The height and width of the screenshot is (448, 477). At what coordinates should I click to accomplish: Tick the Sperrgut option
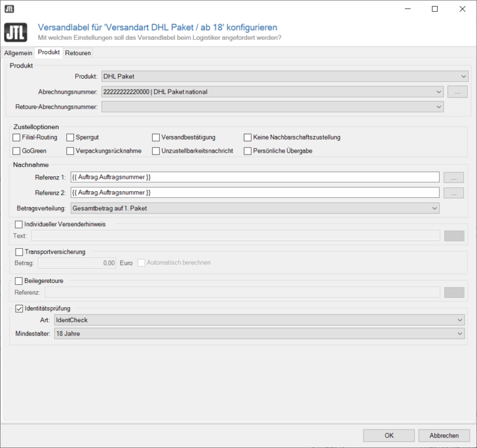[x=70, y=137]
